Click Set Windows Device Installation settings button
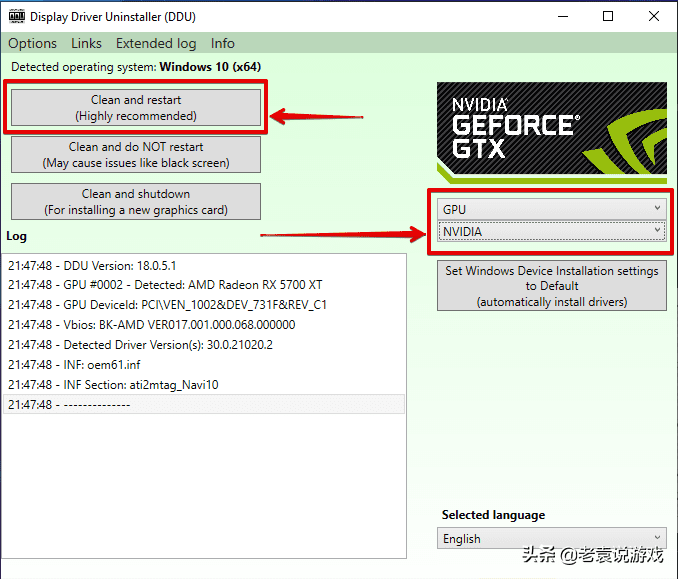This screenshot has height=579, width=679. (552, 286)
